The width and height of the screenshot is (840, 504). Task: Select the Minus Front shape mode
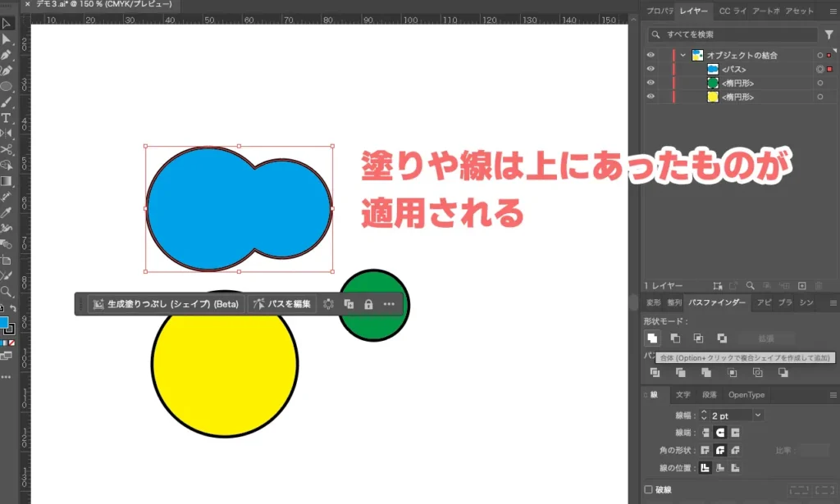coord(676,338)
